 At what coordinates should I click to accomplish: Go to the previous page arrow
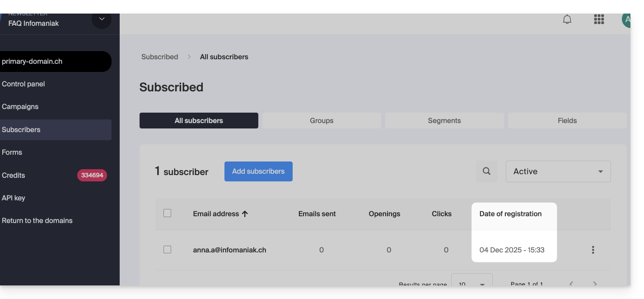pyautogui.click(x=571, y=283)
